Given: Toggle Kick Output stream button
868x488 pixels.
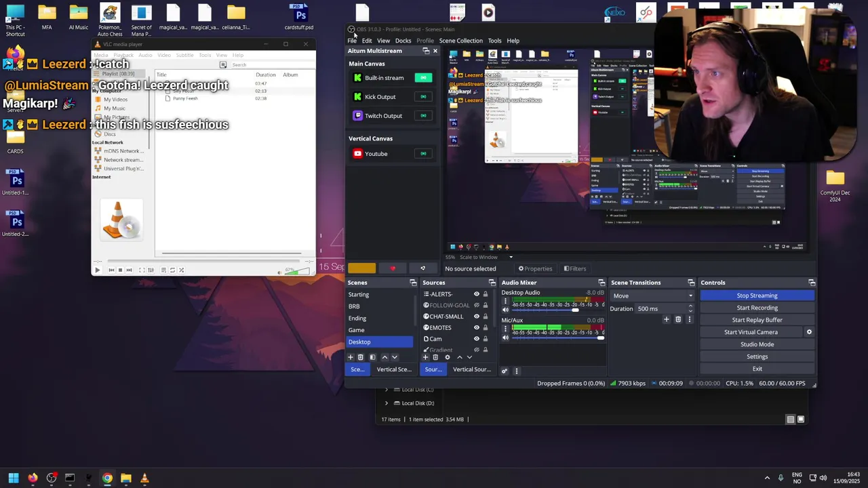Looking at the screenshot, I should point(423,97).
